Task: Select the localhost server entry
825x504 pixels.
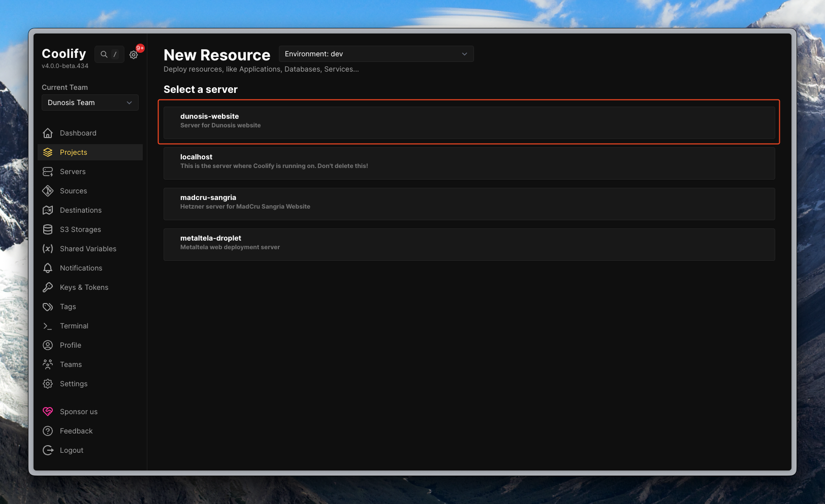Action: coord(468,163)
